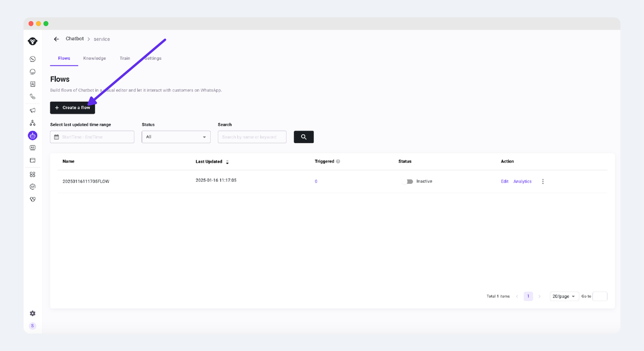Click the search by name or keyword field
The height and width of the screenshot is (351, 644).
click(252, 137)
